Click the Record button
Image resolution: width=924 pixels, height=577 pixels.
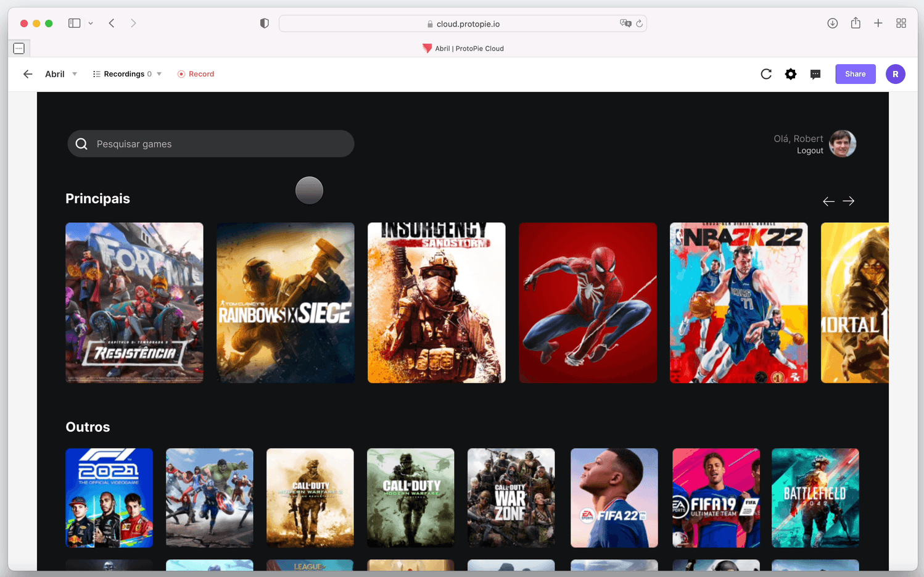tap(196, 74)
